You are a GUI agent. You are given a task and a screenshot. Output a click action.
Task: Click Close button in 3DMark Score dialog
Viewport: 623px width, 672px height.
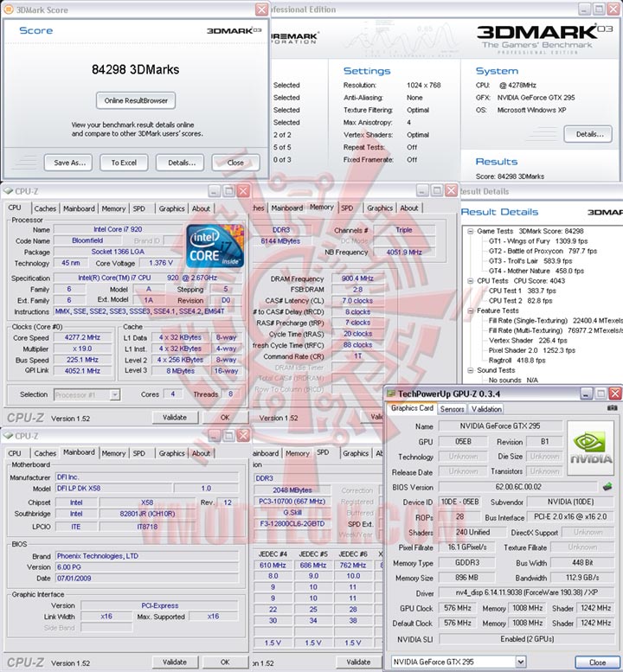pos(236,163)
